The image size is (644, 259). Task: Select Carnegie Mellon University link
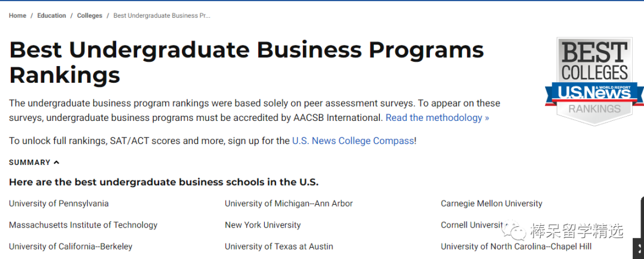pos(491,204)
